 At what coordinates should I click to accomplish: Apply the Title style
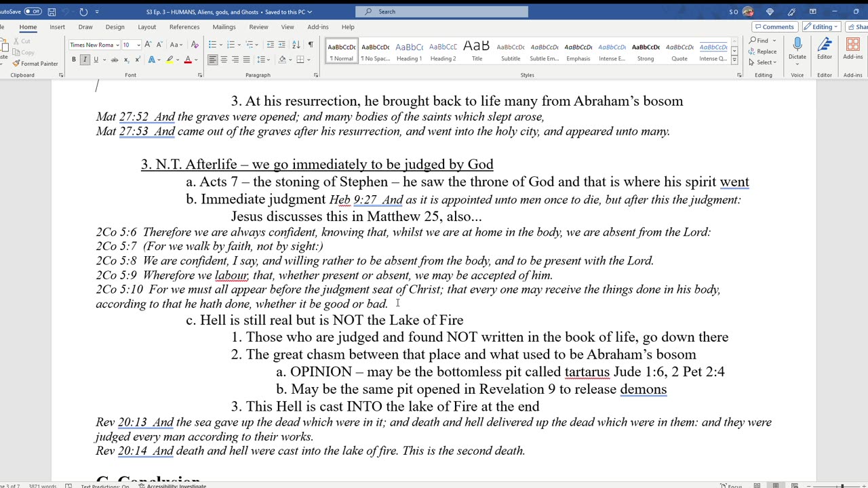pos(477,52)
